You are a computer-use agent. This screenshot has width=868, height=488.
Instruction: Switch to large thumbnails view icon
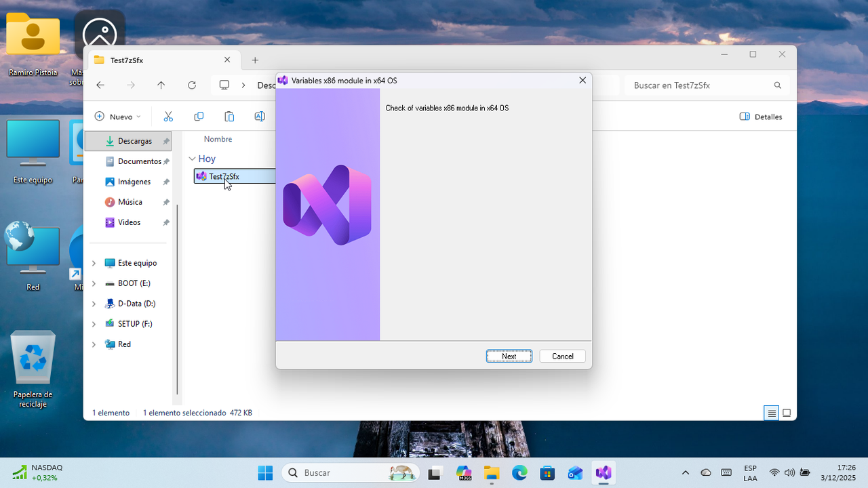[x=787, y=413]
